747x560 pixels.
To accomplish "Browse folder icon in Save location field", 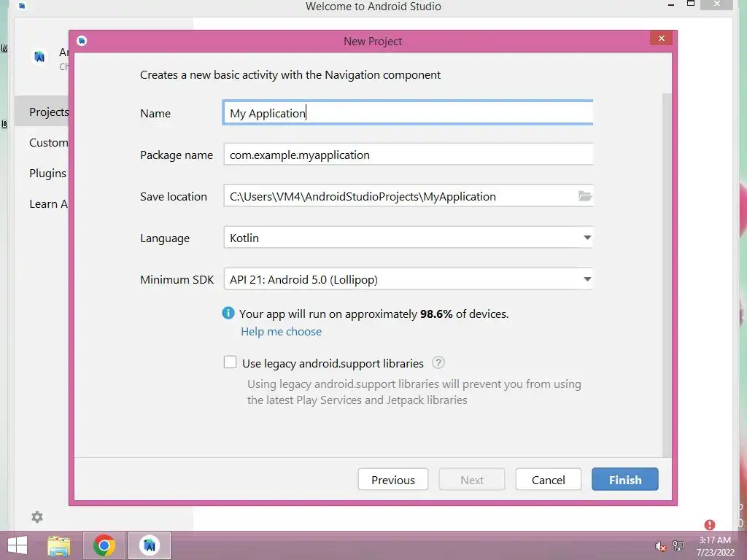I will point(584,195).
